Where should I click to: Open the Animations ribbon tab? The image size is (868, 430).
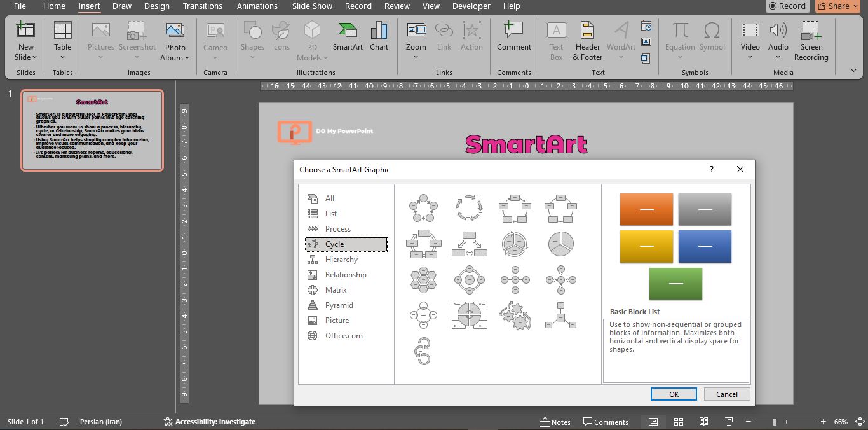(257, 6)
